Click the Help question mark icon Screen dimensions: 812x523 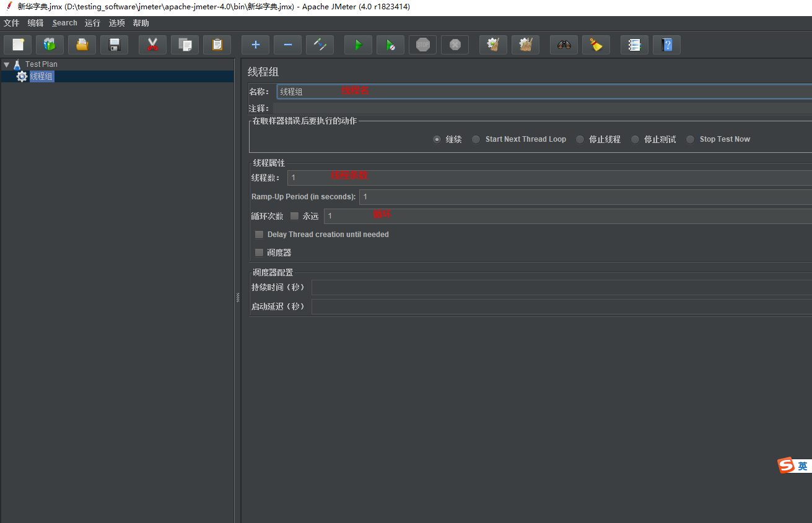point(667,45)
